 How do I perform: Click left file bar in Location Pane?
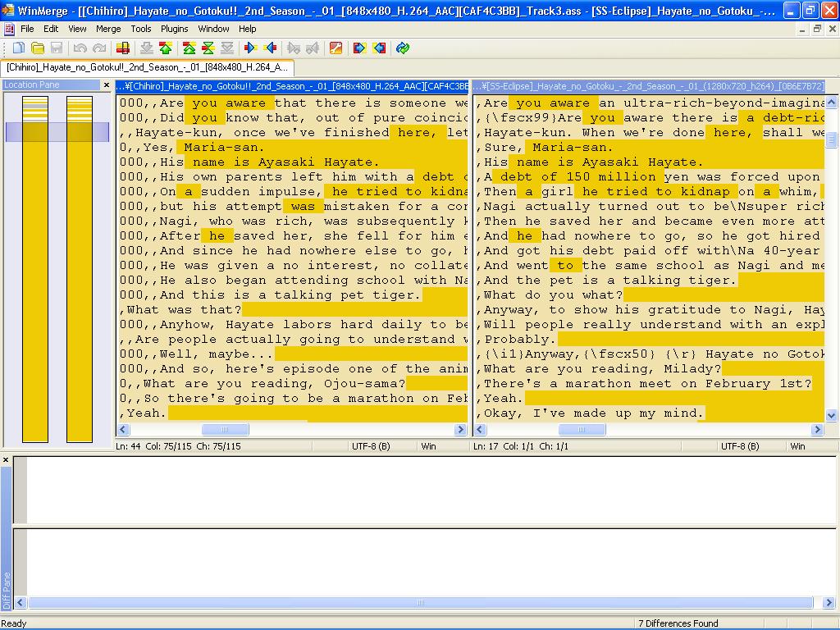click(x=35, y=269)
